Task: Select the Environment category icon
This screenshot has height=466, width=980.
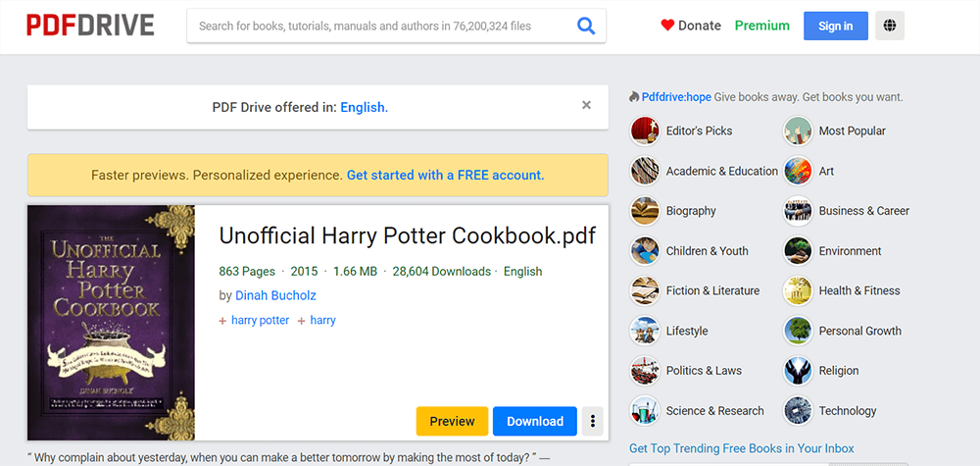Action: [x=798, y=251]
